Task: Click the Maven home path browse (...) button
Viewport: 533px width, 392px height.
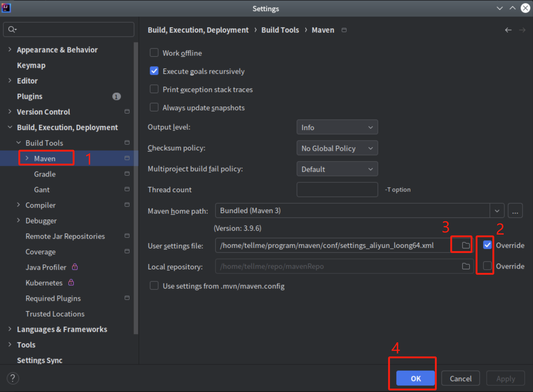Action: tap(515, 211)
